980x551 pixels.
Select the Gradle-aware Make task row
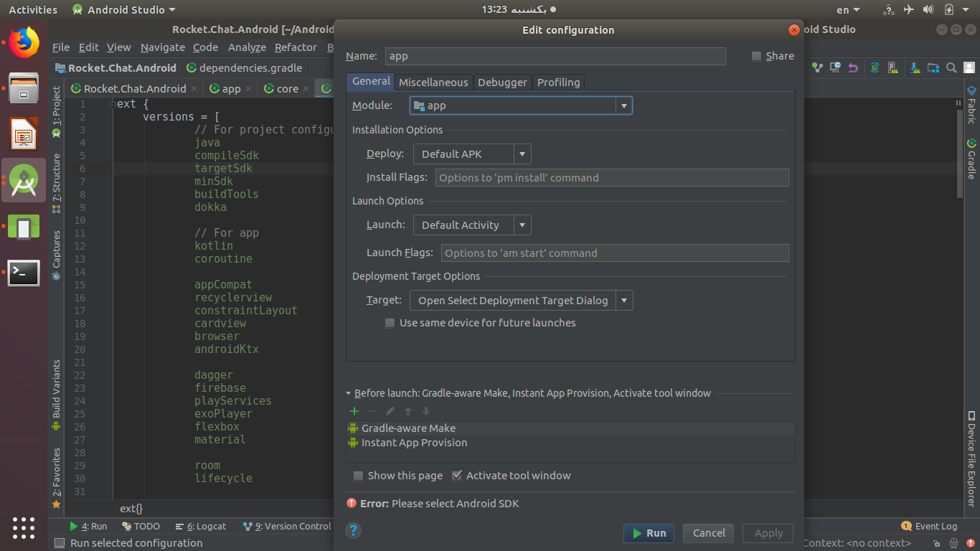click(570, 428)
